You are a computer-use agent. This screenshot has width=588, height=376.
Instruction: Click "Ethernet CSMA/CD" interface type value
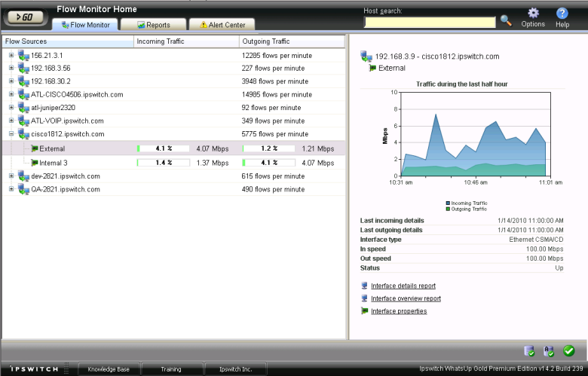coord(536,239)
